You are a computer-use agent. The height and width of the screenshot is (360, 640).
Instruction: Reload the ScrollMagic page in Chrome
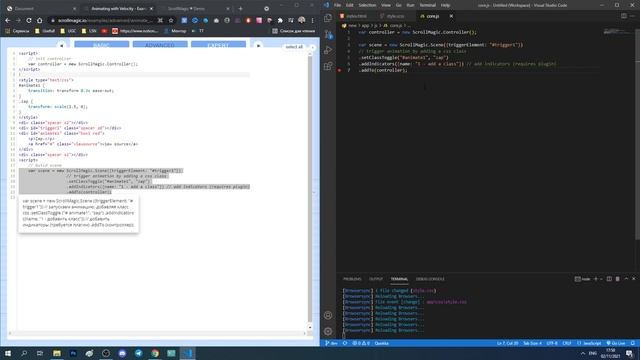click(29, 20)
